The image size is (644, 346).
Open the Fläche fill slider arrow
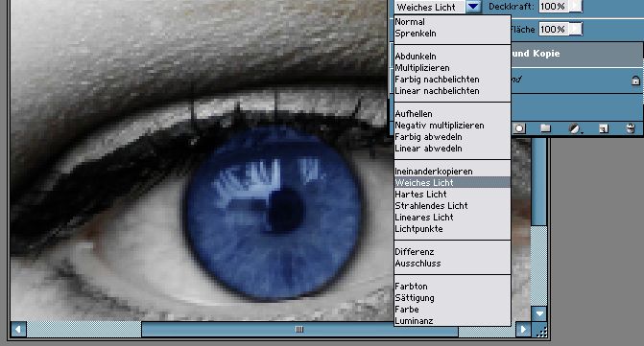[x=576, y=29]
